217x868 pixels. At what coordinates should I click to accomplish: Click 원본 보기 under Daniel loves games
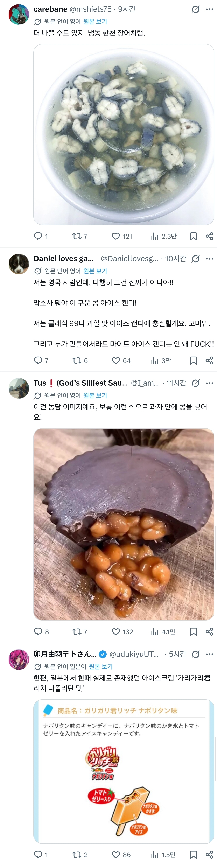click(x=95, y=271)
